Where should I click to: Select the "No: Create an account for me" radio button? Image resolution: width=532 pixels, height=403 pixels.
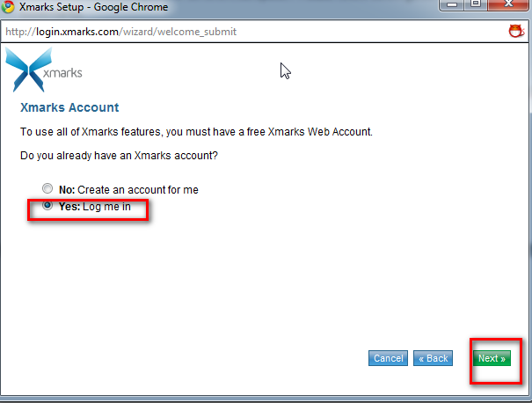click(47, 188)
